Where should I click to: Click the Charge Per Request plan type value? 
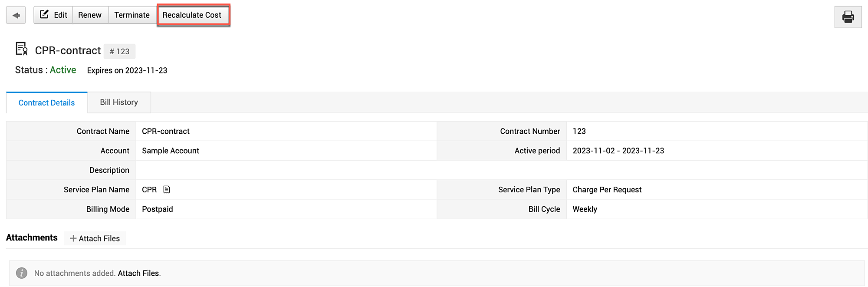(607, 190)
